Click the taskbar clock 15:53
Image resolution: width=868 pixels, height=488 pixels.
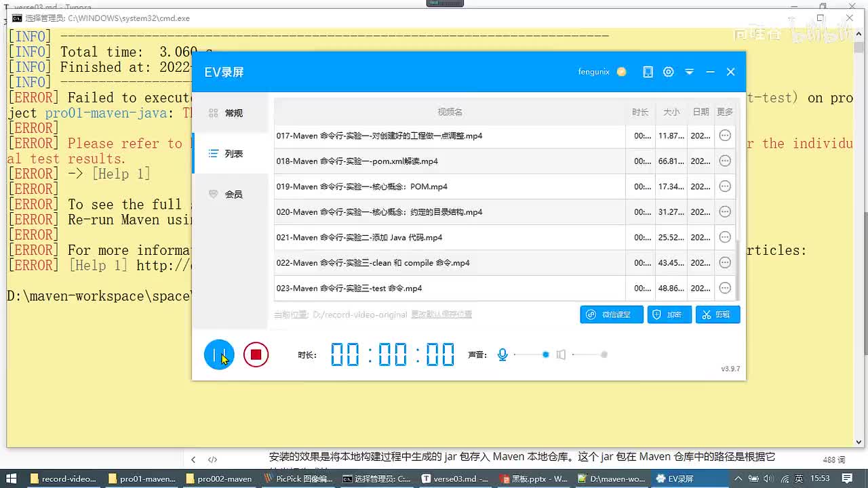click(820, 479)
